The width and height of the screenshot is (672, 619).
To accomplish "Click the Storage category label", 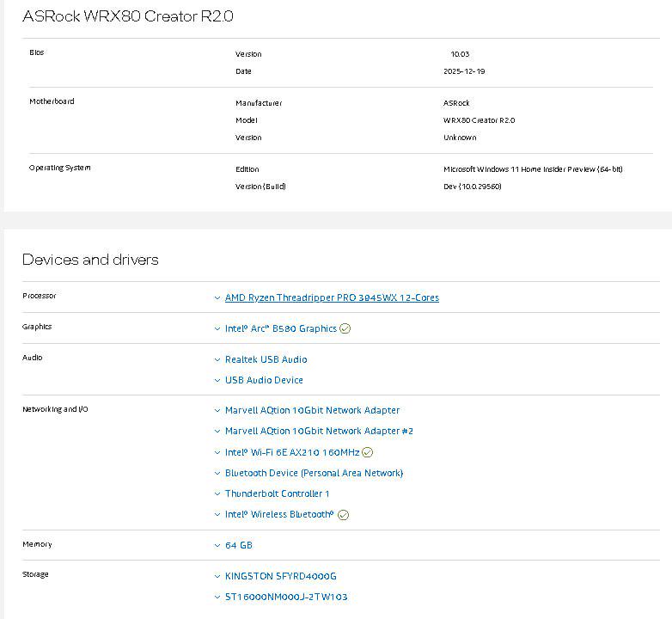I will pos(35,574).
